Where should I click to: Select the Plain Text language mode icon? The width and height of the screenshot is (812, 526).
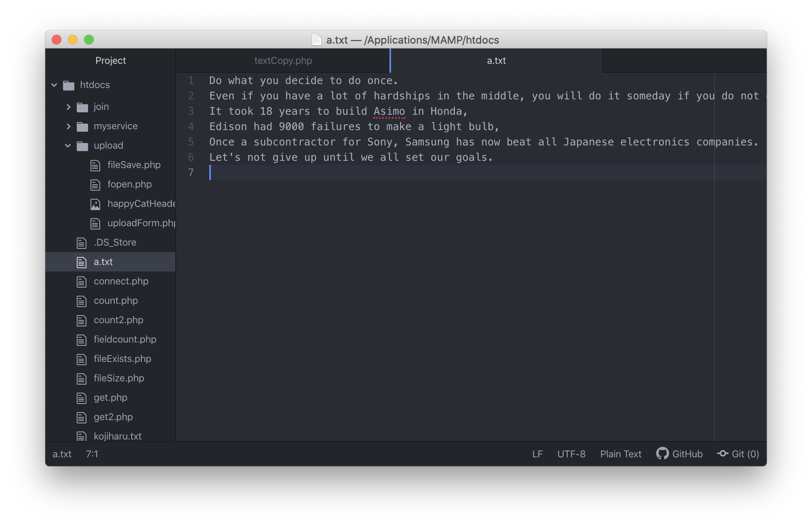click(x=620, y=454)
